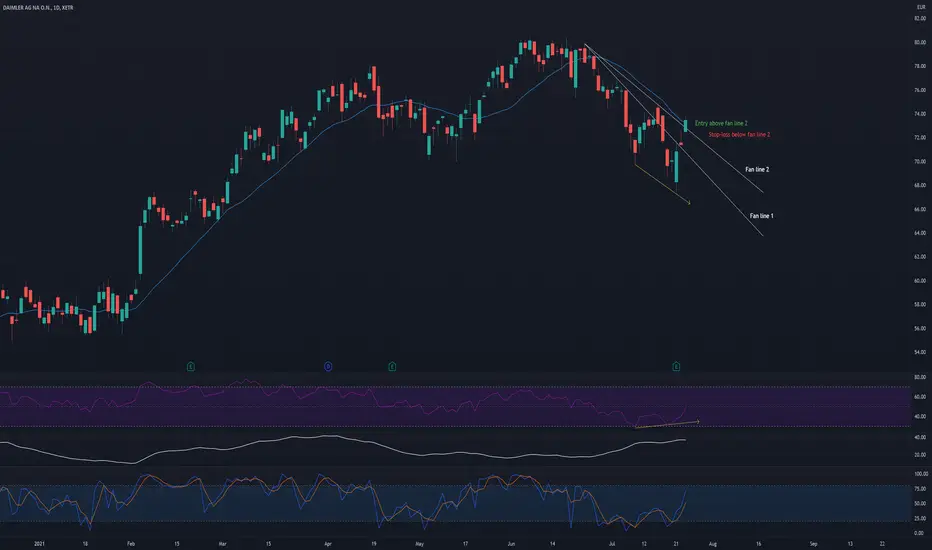Click the 70.00 price axis label

920,161
